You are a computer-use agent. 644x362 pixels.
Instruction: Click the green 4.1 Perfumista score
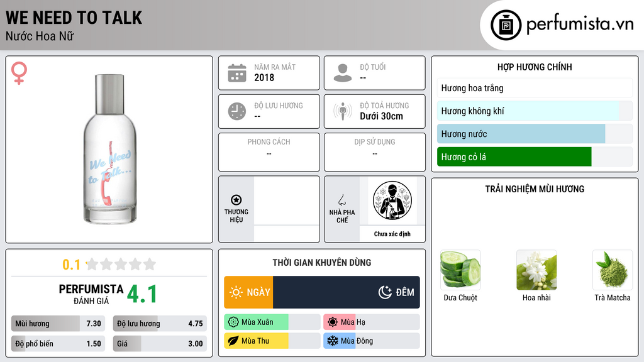[x=142, y=294]
